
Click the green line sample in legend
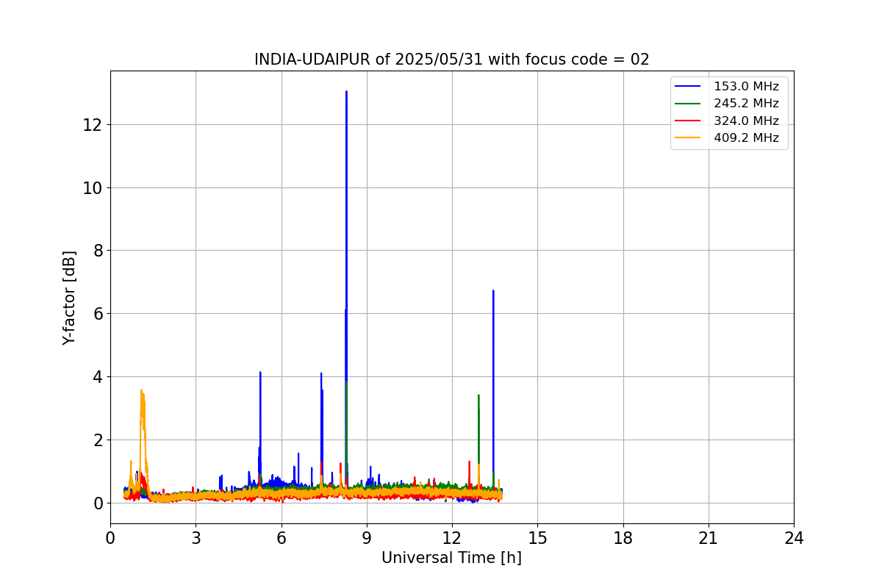pyautogui.click(x=689, y=104)
